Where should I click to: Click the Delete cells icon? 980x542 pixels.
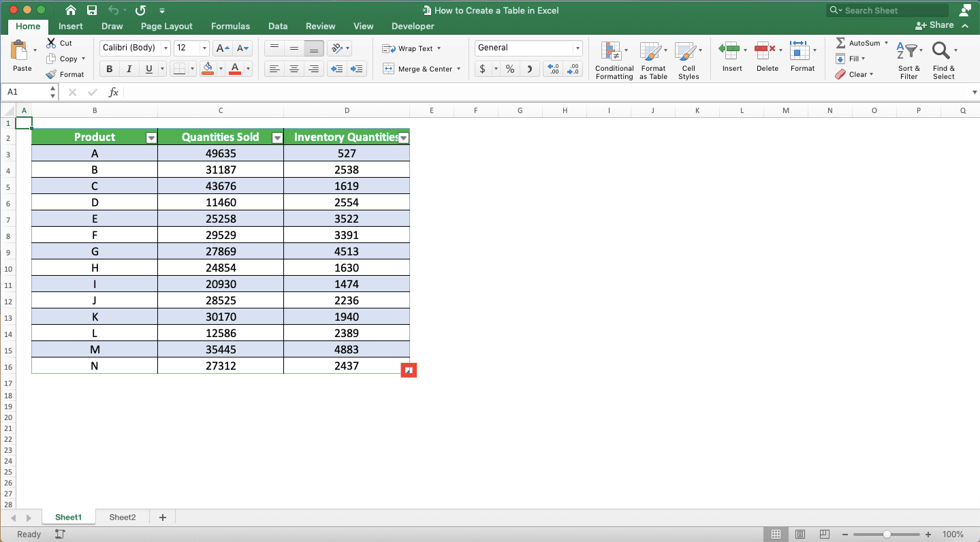coord(765,50)
